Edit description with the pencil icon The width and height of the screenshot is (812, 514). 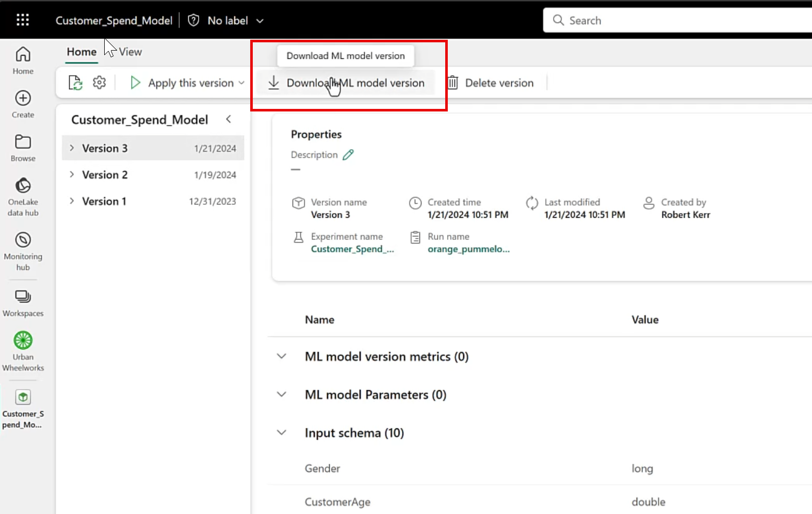tap(348, 155)
